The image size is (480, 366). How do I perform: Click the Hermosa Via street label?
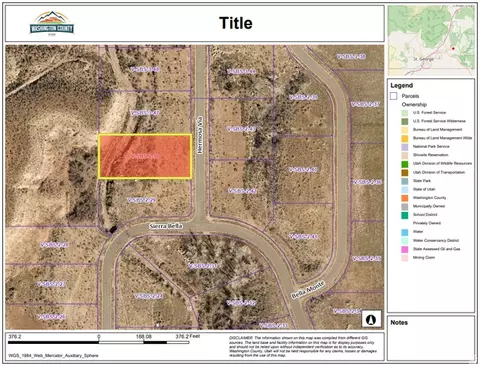tap(200, 135)
